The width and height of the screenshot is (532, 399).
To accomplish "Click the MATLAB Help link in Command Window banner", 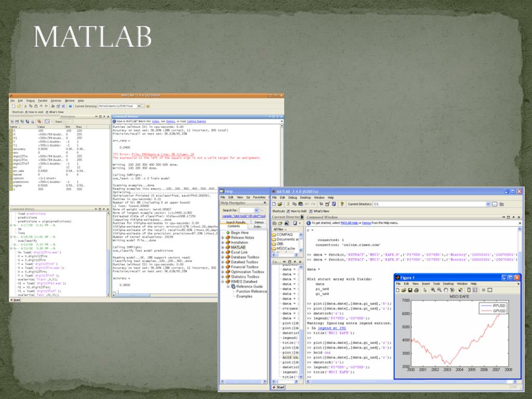I will [349, 223].
